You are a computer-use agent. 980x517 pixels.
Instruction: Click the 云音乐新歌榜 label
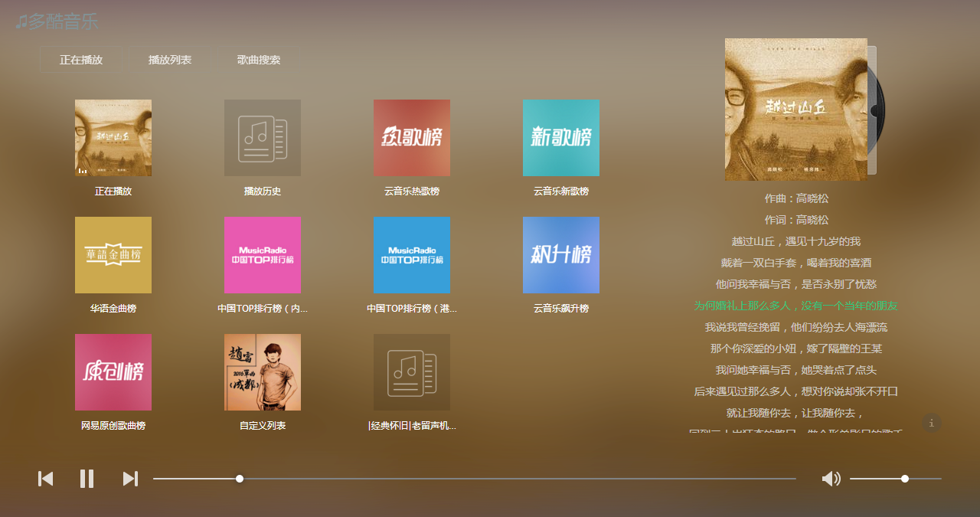pyautogui.click(x=561, y=191)
